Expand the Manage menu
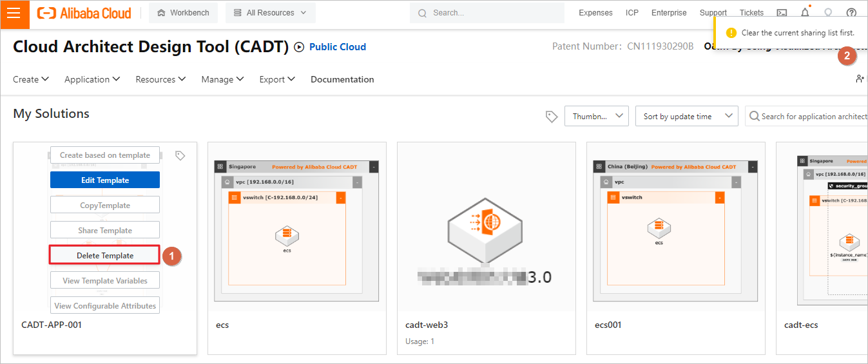 222,79
